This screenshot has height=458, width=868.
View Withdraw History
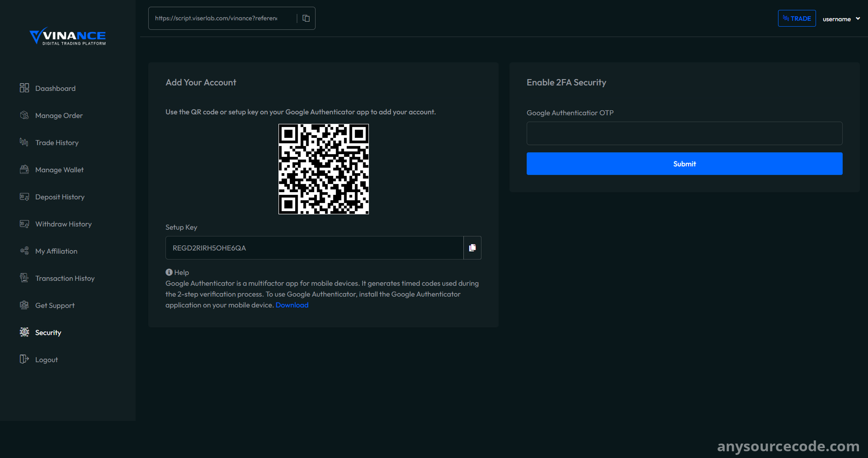[x=63, y=224]
